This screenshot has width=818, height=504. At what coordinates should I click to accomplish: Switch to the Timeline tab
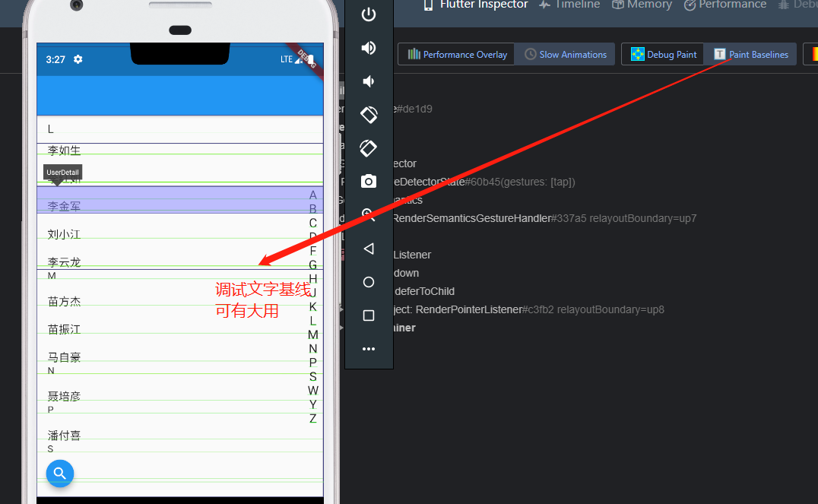pyautogui.click(x=569, y=5)
